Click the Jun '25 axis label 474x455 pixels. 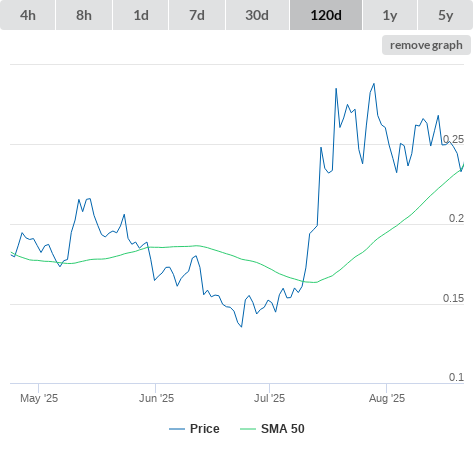(156, 398)
